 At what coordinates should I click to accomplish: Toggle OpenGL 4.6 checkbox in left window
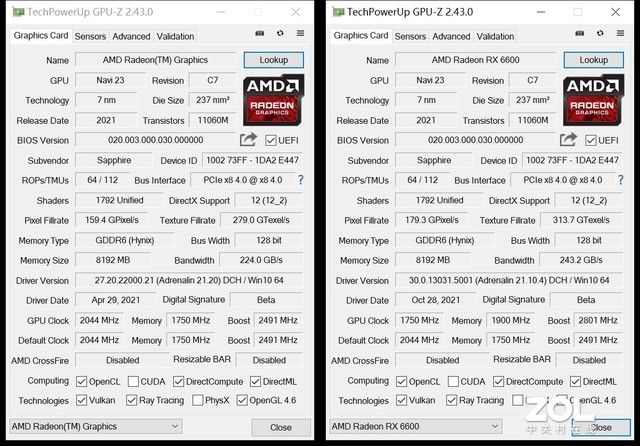pos(242,400)
